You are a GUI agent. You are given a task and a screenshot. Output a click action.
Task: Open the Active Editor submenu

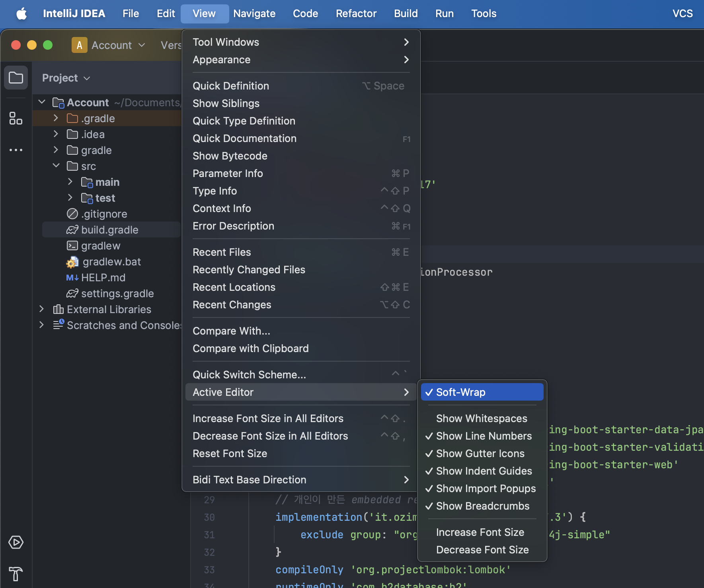(301, 392)
